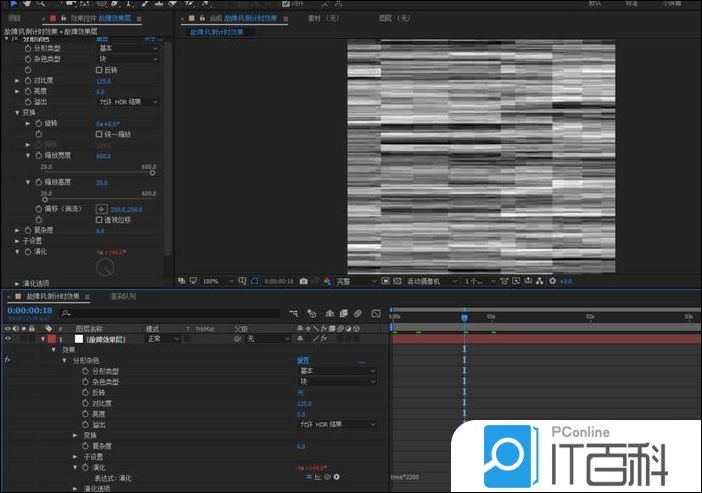This screenshot has height=493, width=702.
Task: Click the 01s mark on the time ruler
Action: 491,316
